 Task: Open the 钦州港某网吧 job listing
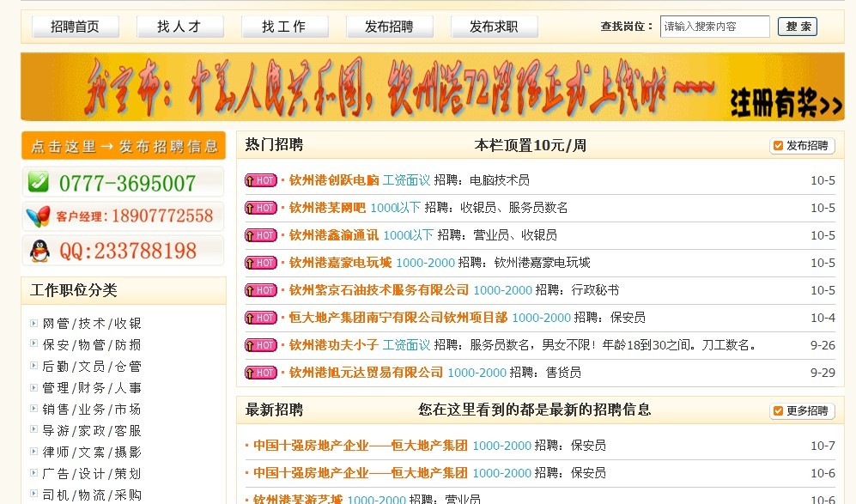pos(328,208)
